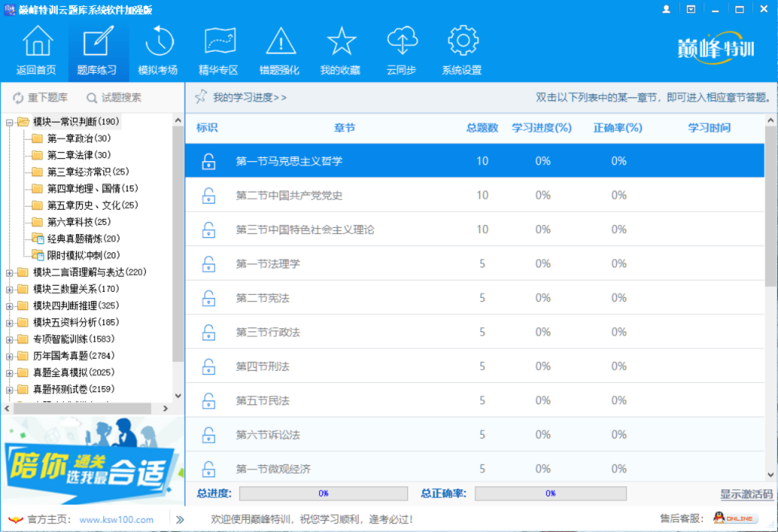Click lock icon for 第一节微观经济
This screenshot has width=778, height=532.
(209, 469)
